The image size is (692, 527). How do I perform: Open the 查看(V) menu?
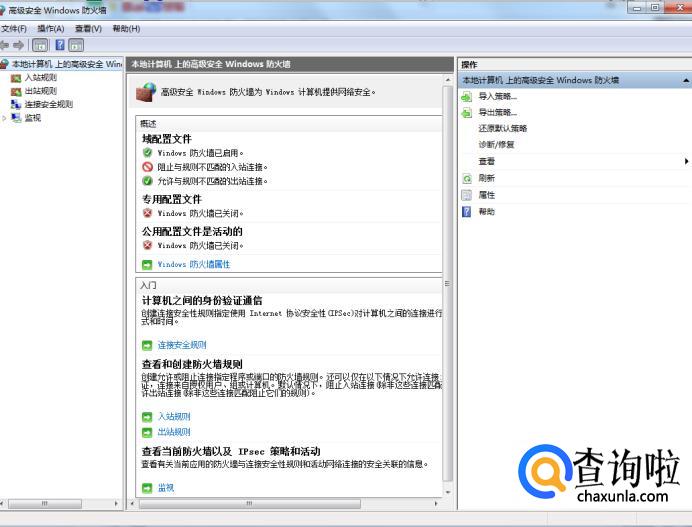(x=88, y=29)
